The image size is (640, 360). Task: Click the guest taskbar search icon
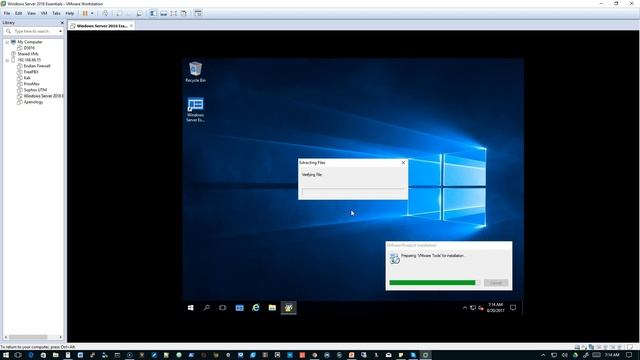207,308
